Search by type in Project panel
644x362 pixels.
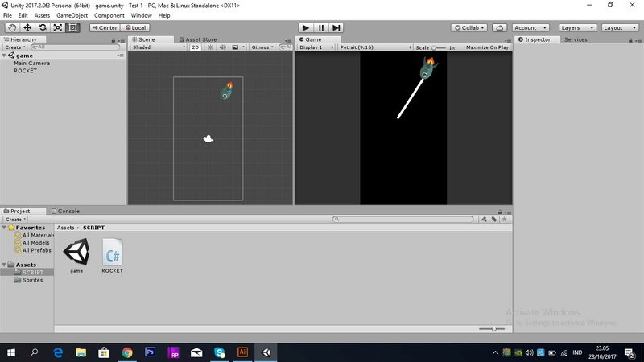coord(484,219)
